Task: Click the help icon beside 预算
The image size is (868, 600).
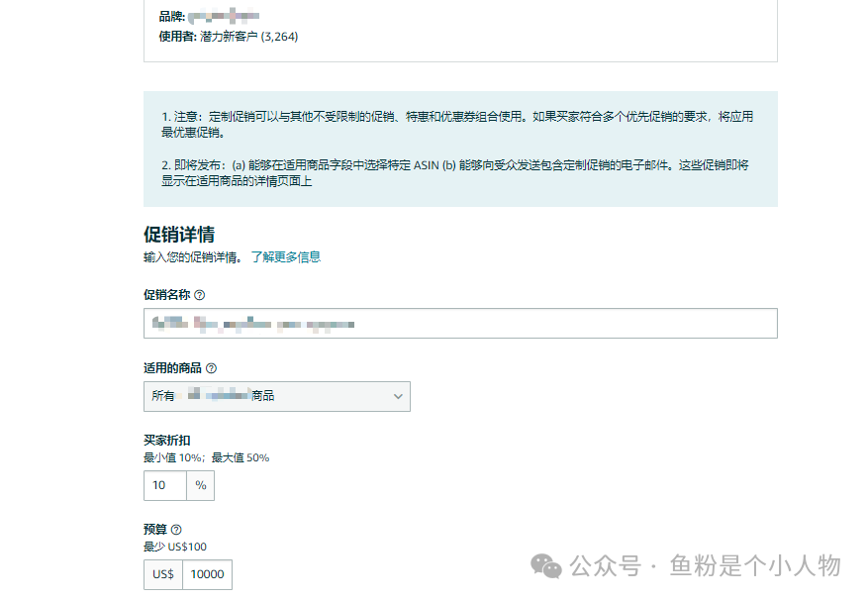Action: (x=176, y=530)
